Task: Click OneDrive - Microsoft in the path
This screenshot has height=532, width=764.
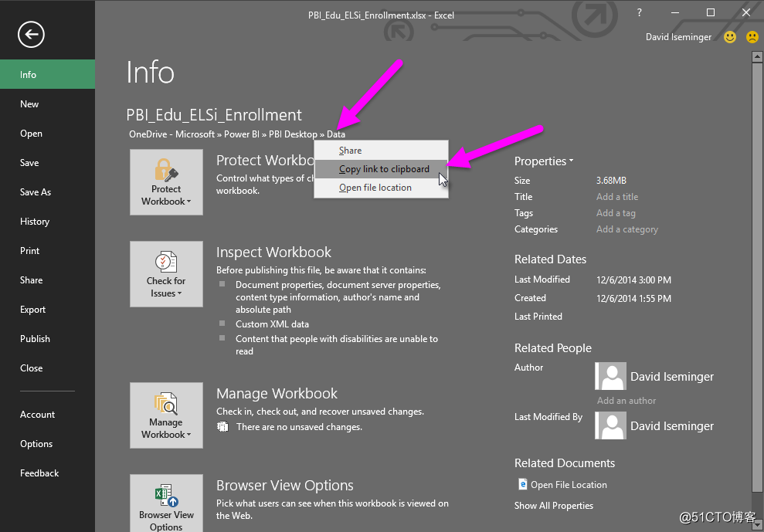Action: (171, 134)
